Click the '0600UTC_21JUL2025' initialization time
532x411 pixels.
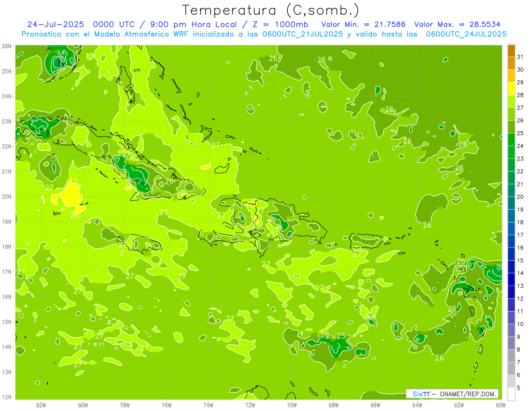300,34
